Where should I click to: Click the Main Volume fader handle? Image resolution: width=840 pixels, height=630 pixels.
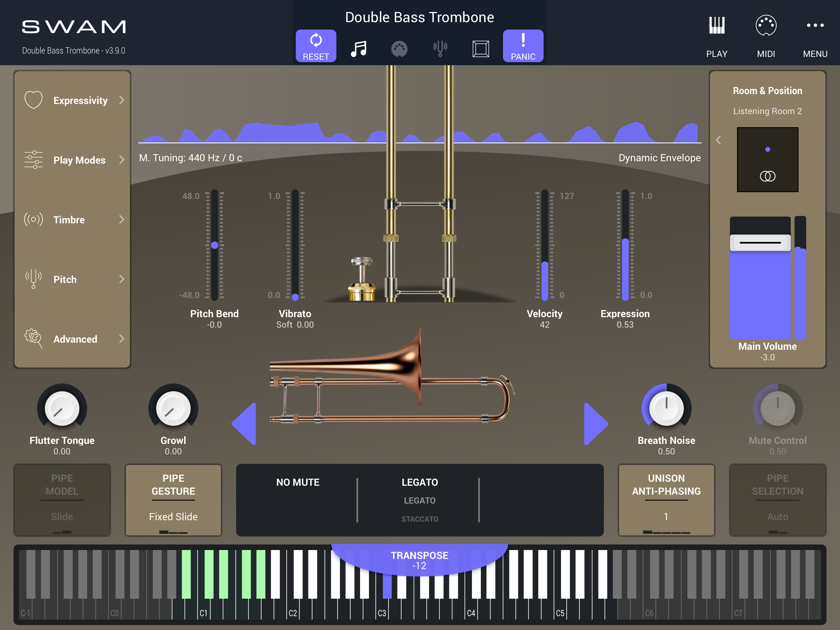(x=760, y=242)
